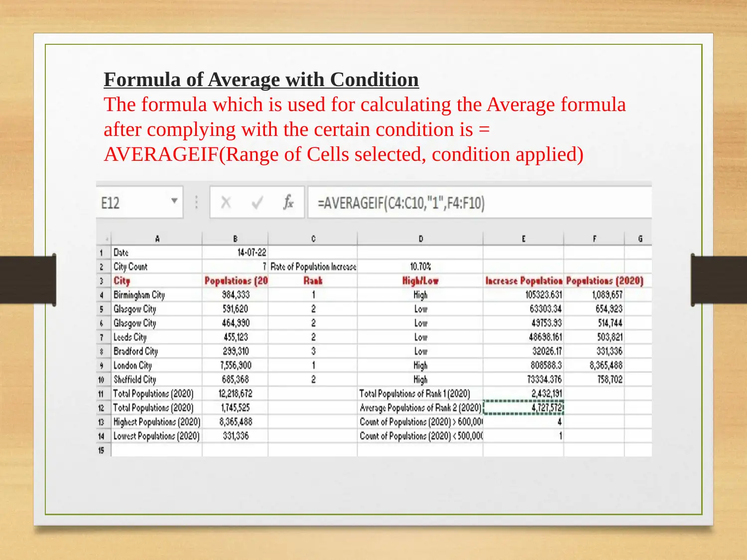747x560 pixels.
Task: Click the select-all corner of spreadsheet
Action: [x=104, y=238]
